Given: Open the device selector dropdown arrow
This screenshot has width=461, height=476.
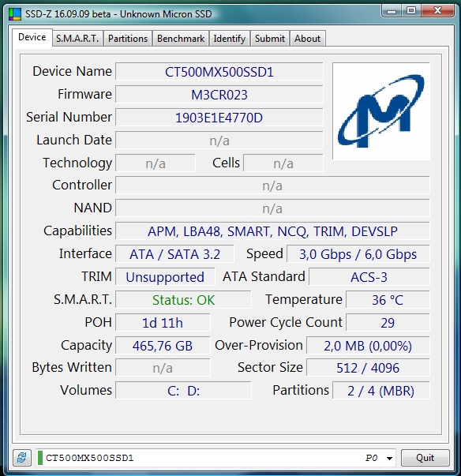Looking at the screenshot, I should (389, 458).
